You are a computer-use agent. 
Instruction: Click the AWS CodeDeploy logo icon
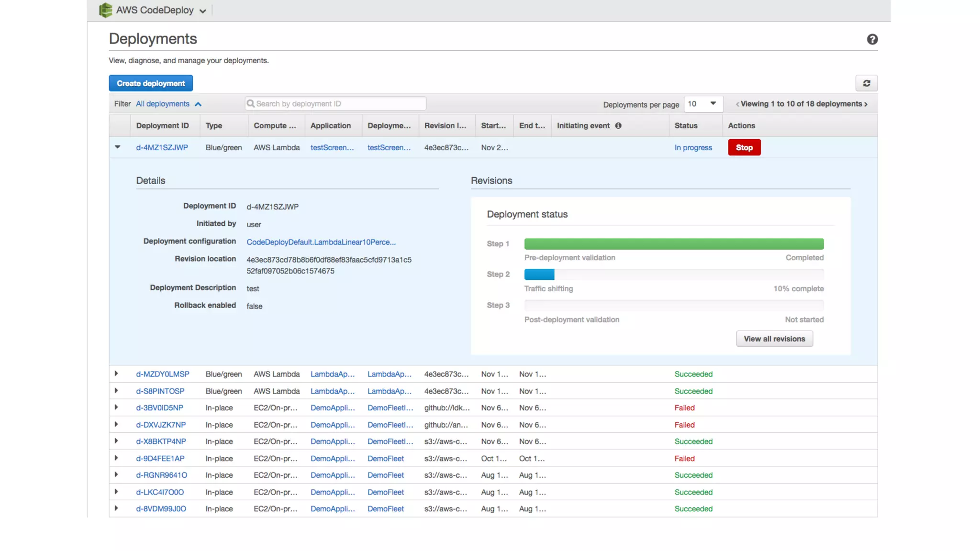pyautogui.click(x=105, y=10)
